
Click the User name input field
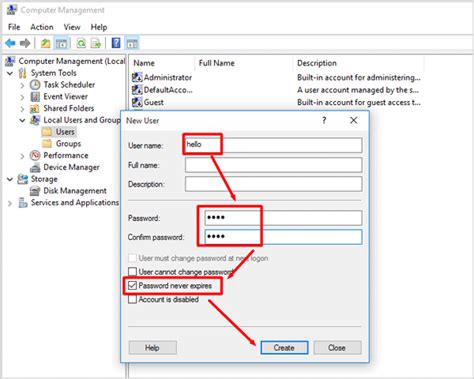(x=273, y=145)
